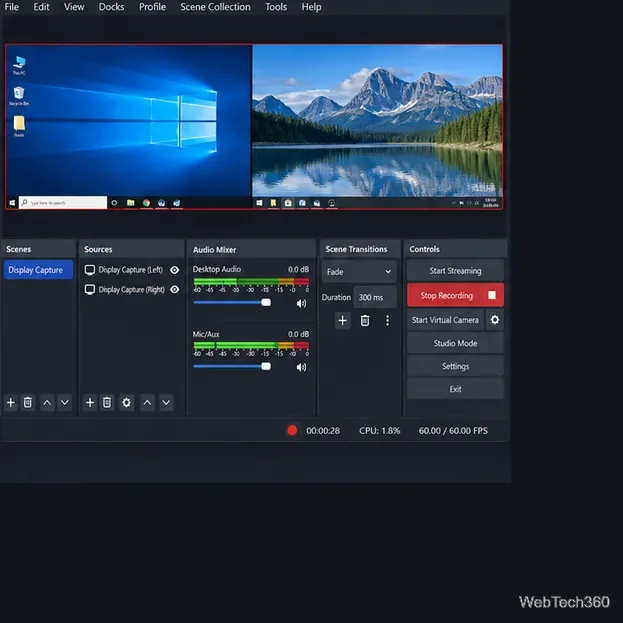Click Start Virtual Camera button
This screenshot has height=623, width=623.
445,320
